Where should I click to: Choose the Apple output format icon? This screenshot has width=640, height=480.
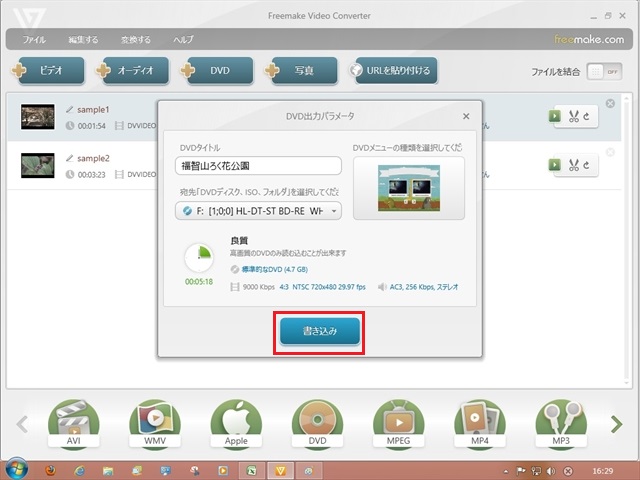coord(236,423)
